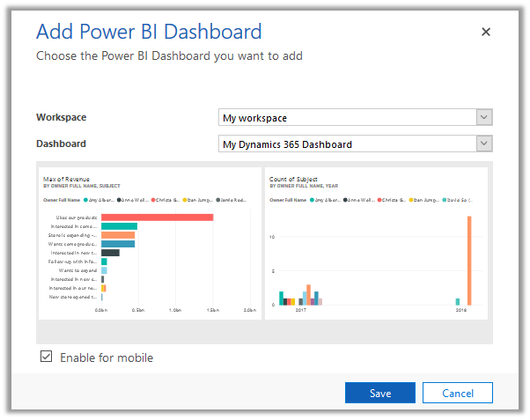530x420 pixels.
Task: Click Christa legend dot in Max of Revenue
Action: click(x=153, y=200)
